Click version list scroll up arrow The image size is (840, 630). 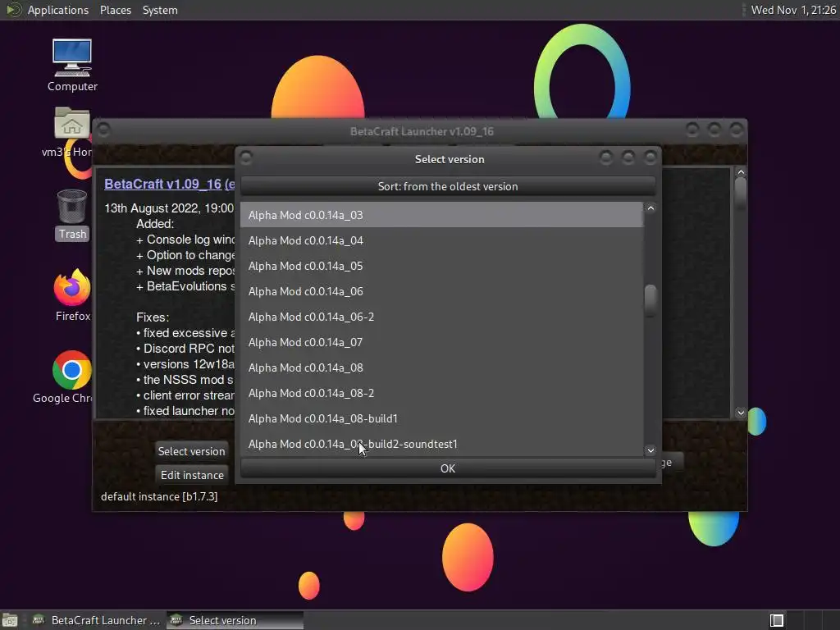click(651, 208)
